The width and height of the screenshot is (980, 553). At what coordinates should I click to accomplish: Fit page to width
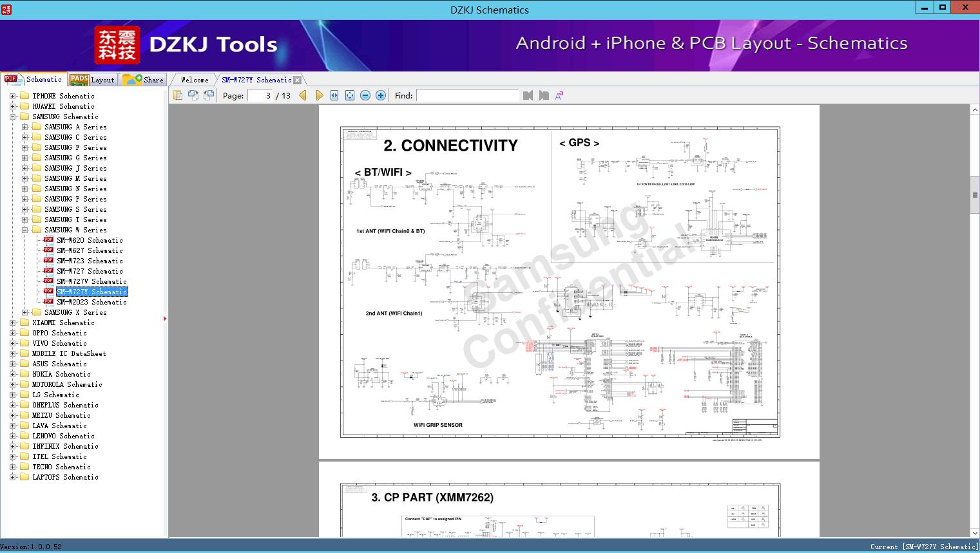tap(334, 95)
